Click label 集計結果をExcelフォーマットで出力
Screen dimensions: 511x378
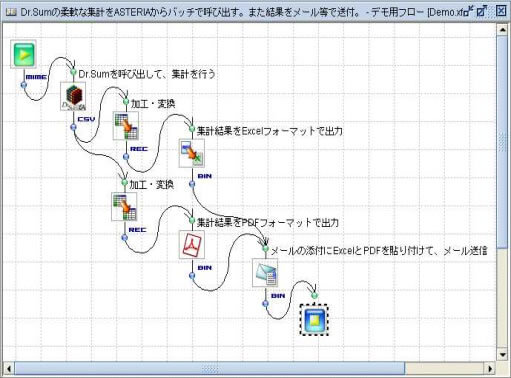270,131
